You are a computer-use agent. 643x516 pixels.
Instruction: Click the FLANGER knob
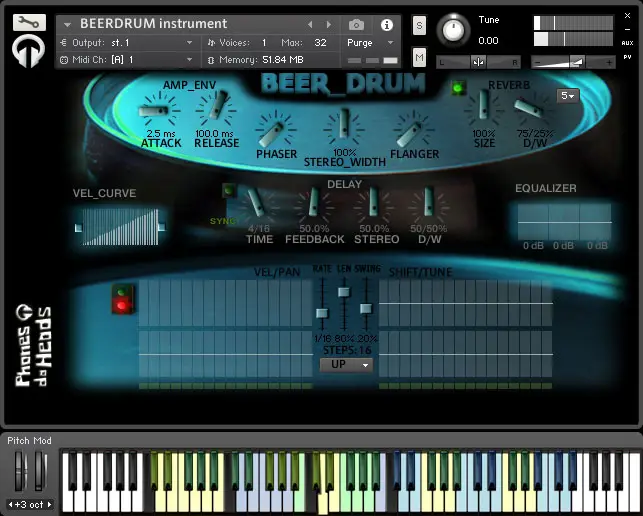pos(413,130)
